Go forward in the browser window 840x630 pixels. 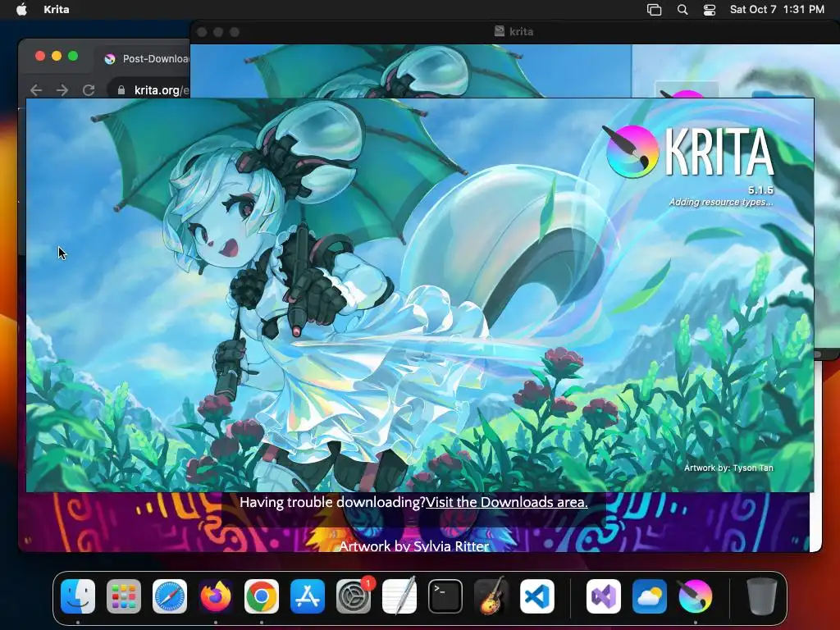[x=62, y=90]
